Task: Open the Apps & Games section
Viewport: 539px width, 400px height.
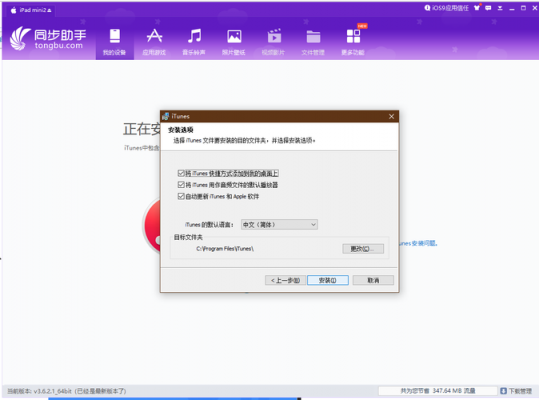Action: pos(154,42)
